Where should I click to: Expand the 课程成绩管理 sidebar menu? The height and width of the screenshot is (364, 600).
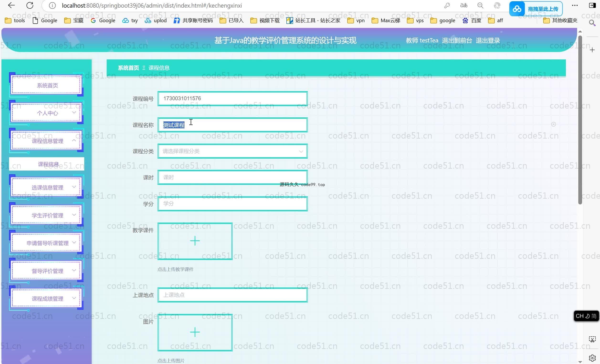(x=47, y=299)
